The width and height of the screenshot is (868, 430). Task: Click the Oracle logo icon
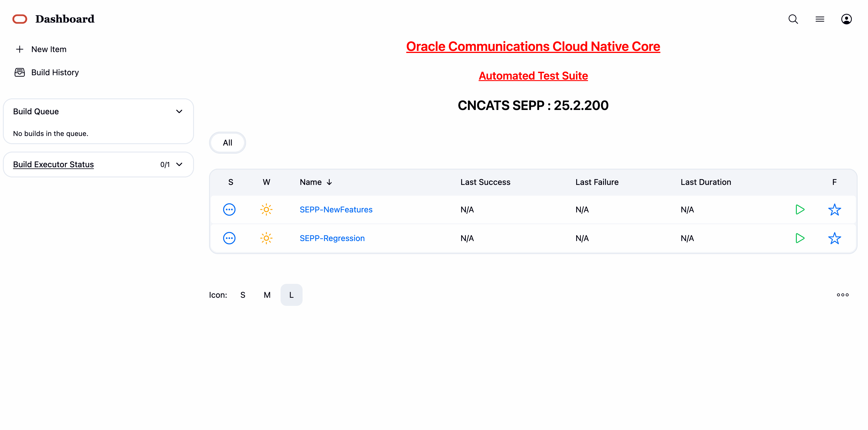pyautogui.click(x=20, y=19)
